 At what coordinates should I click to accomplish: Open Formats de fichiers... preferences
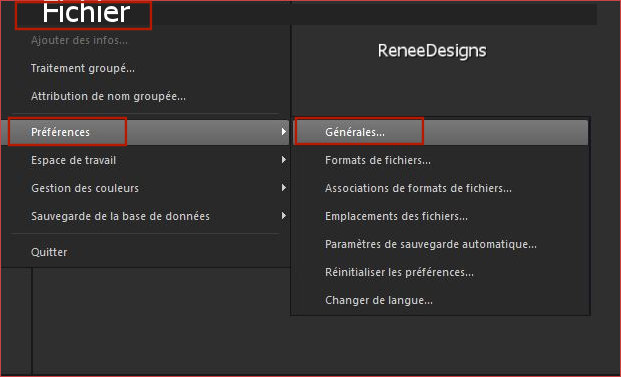pyautogui.click(x=378, y=160)
